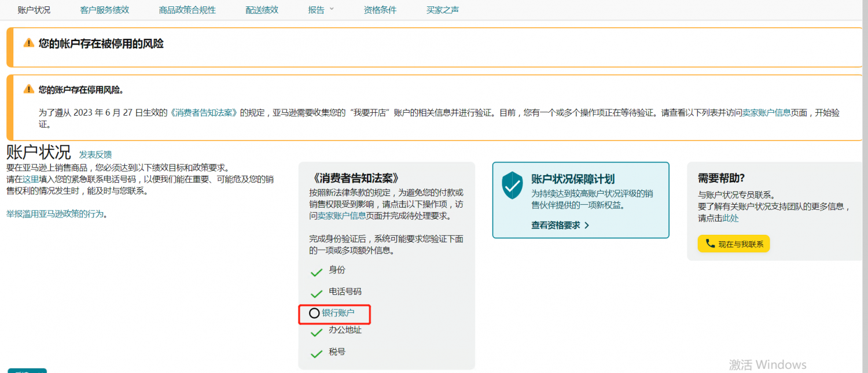Click the green checkmark next to 电话号码
Image resolution: width=868 pixels, height=373 pixels.
coord(317,294)
